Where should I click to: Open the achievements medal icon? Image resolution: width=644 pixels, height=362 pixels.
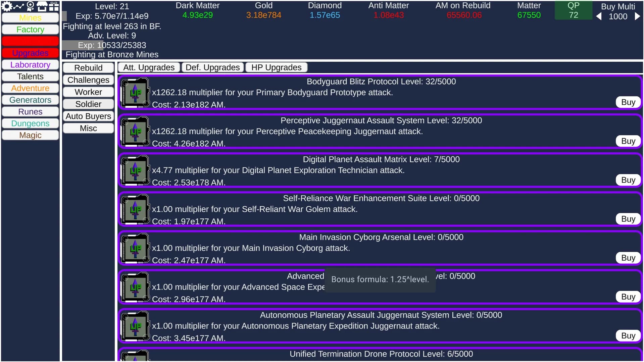(x=31, y=6)
